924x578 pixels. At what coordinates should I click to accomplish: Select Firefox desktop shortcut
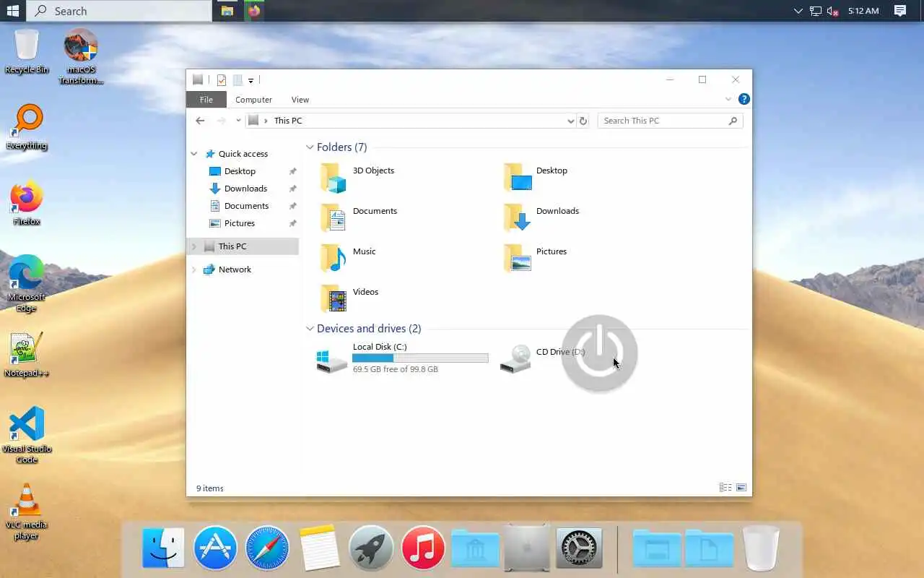point(27,204)
